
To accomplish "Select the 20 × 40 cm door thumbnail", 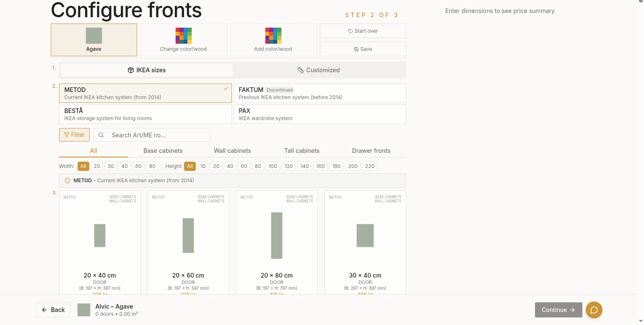I will pos(100,236).
